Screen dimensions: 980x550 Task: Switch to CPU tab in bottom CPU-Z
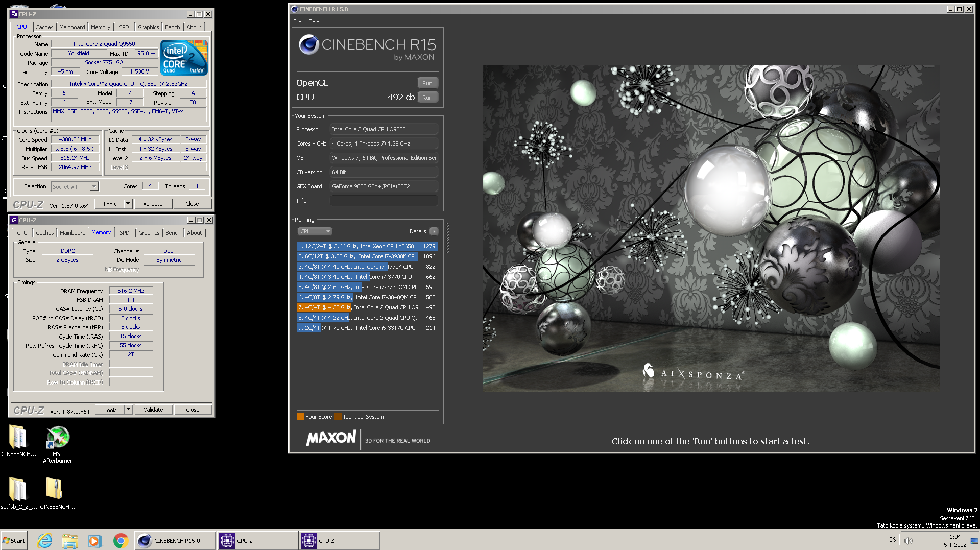(x=22, y=233)
